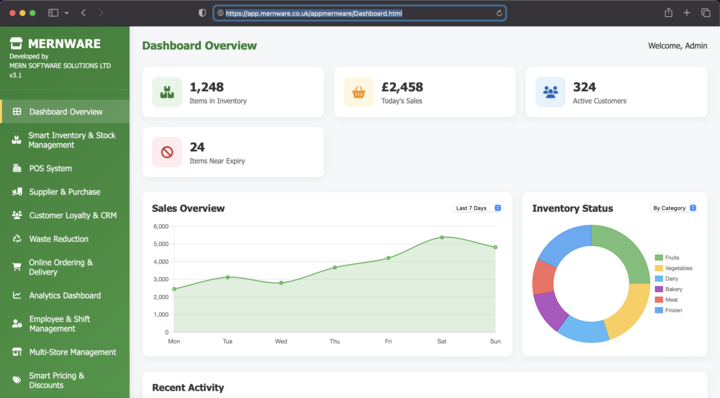Open new tab with plus icon
Image resolution: width=720 pixels, height=398 pixels.
(686, 13)
